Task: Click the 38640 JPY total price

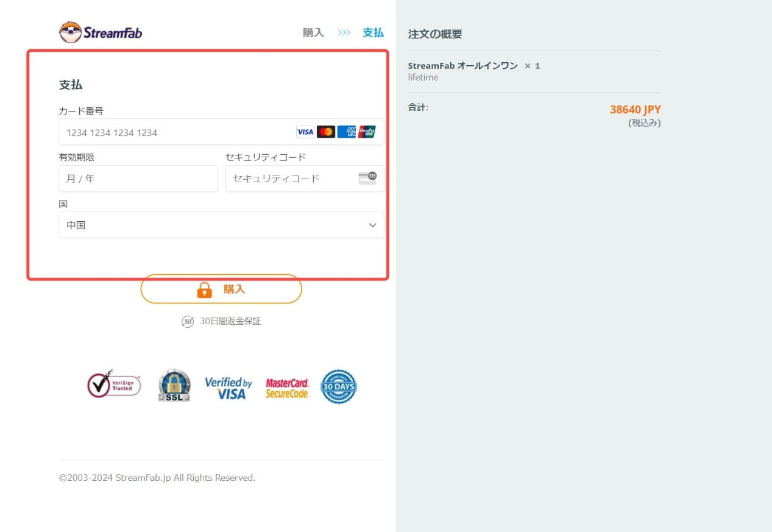Action: point(636,110)
